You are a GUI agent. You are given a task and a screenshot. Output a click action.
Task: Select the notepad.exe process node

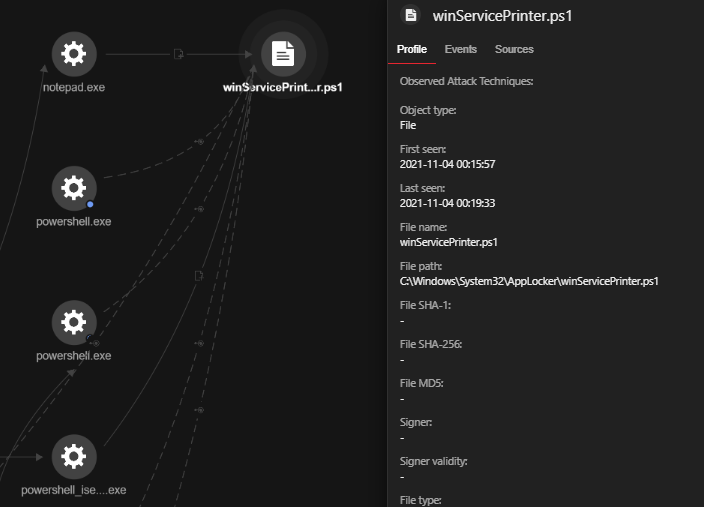pos(74,54)
